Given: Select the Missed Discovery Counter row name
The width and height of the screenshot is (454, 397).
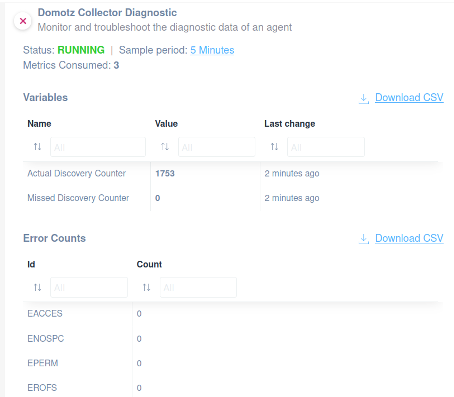Looking at the screenshot, I should (x=78, y=198).
